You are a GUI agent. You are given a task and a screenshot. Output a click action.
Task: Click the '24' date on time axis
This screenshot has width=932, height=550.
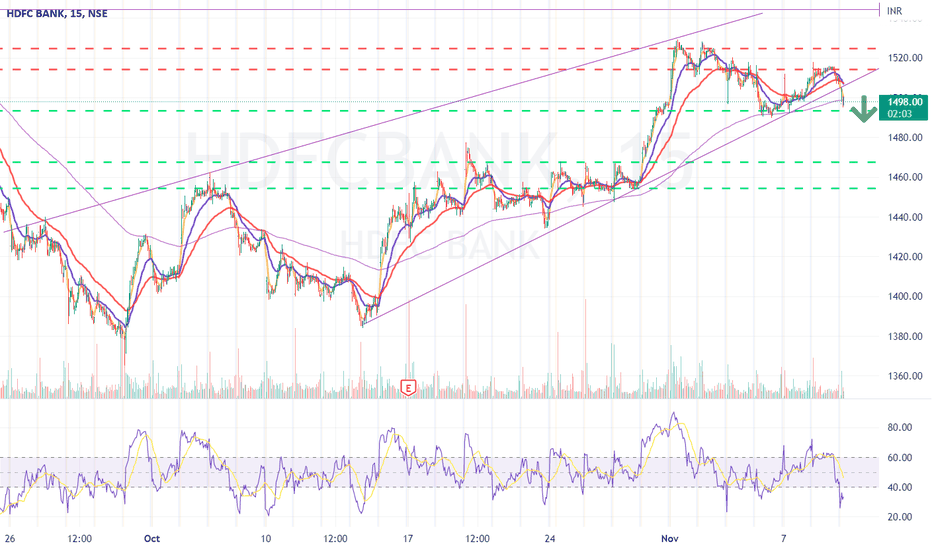pos(550,539)
